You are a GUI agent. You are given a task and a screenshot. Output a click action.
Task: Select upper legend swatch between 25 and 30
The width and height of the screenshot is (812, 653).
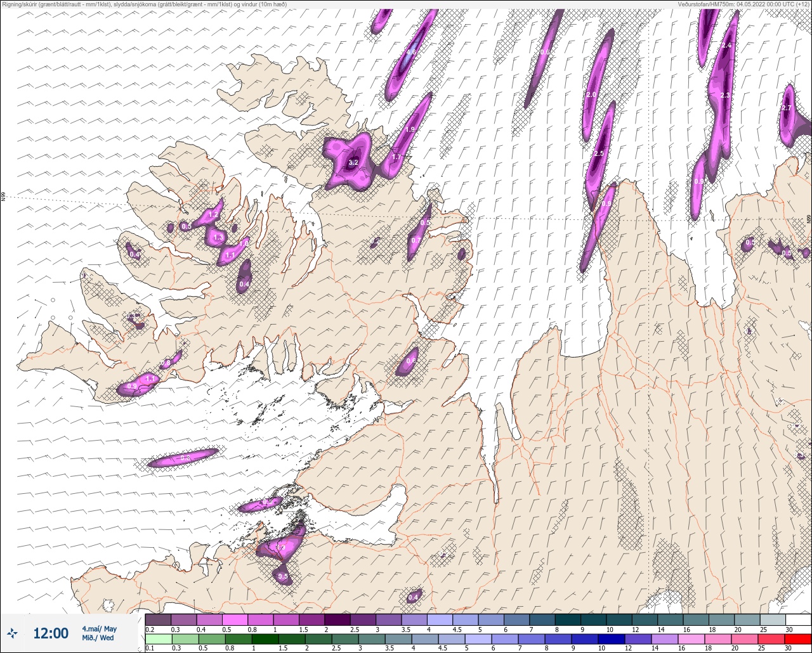coord(773,619)
